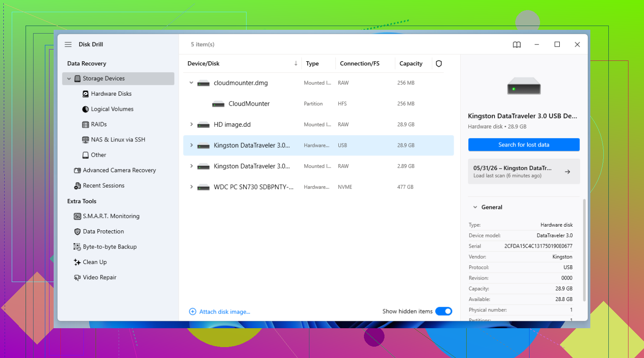Open S.M.A.R.T. Monitoring tool

point(111,217)
